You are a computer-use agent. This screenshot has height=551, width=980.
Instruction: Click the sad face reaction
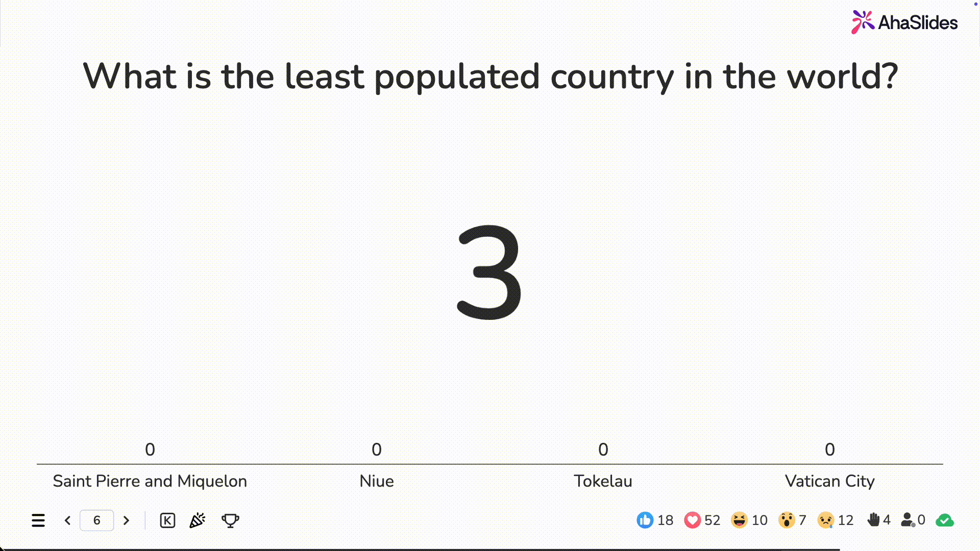(x=826, y=520)
